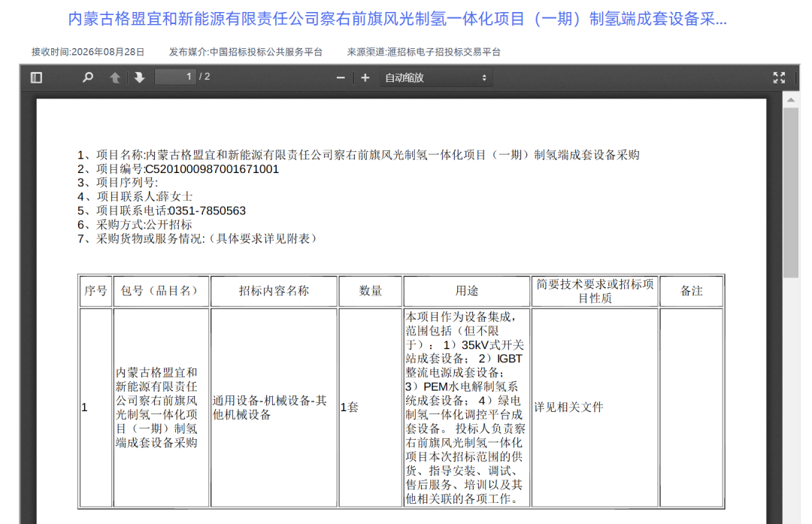Click the 序号 table header
812x524 pixels.
coord(95,291)
